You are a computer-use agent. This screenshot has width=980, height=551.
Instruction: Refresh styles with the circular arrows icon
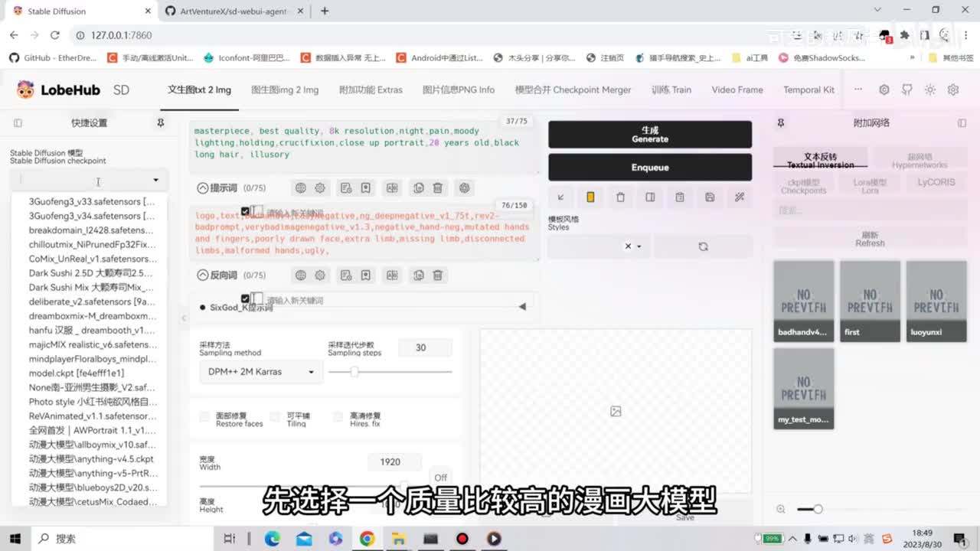tap(703, 246)
